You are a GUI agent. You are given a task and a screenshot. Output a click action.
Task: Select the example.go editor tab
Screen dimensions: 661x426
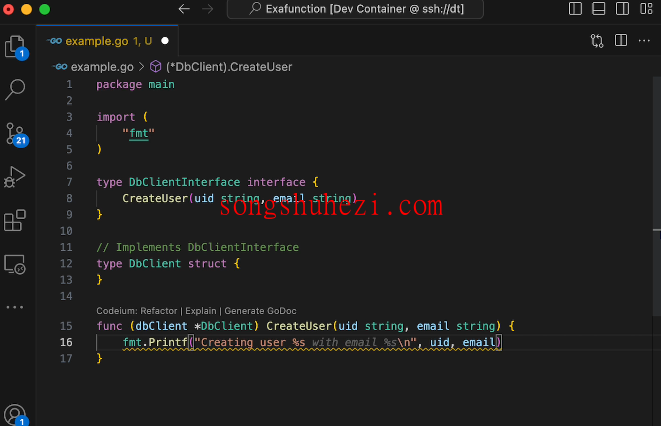107,41
